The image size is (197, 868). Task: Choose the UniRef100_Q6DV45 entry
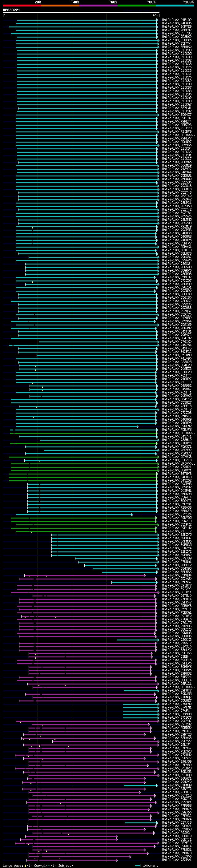click(177, 162)
